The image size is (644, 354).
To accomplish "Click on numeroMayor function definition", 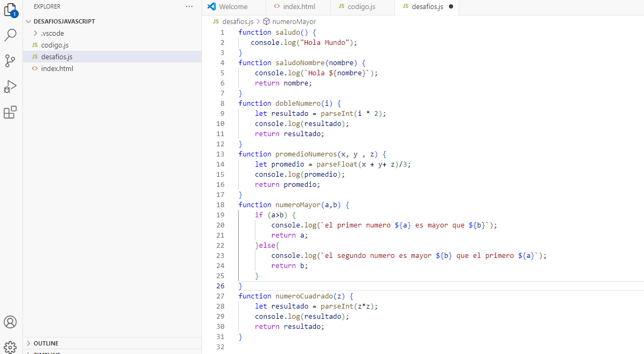I will pos(298,204).
